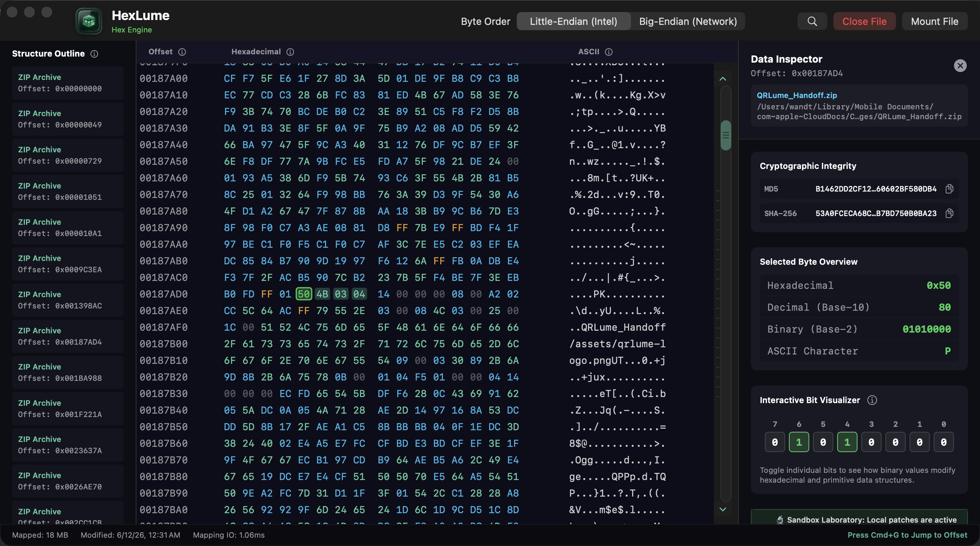Select ZIP Archive at offset 0x001F221A
Viewport: 980px width, 546px height.
coord(68,409)
